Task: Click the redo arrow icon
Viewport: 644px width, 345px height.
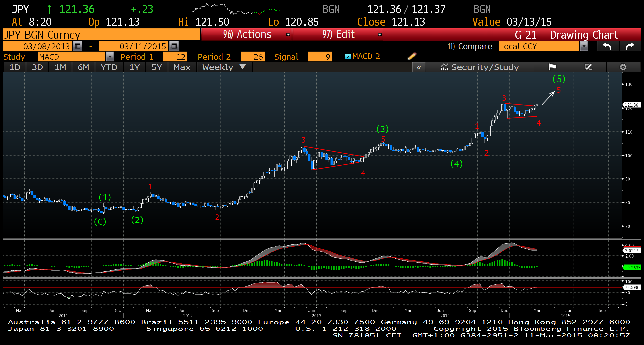Action: (x=630, y=46)
